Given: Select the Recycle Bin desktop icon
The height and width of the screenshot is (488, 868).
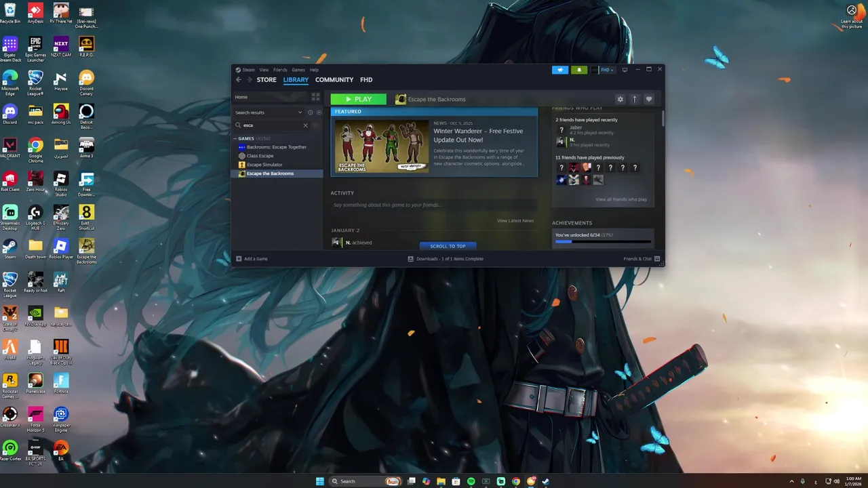Looking at the screenshot, I should click(9, 13).
